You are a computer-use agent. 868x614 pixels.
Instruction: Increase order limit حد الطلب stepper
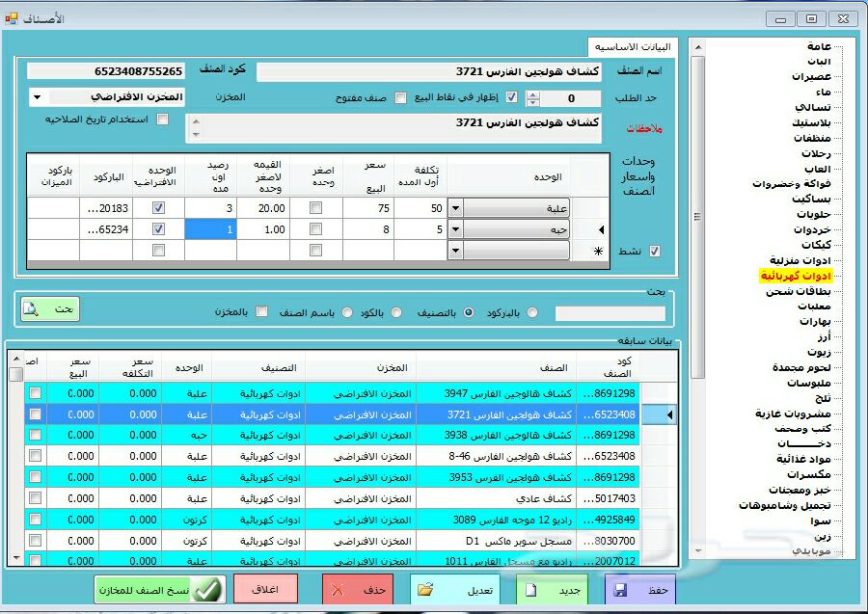click(x=532, y=94)
